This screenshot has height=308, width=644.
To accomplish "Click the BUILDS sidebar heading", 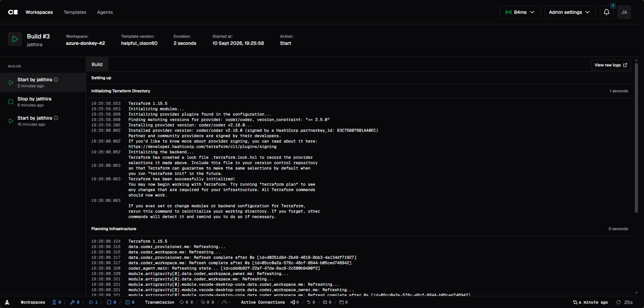I will 14,66.
